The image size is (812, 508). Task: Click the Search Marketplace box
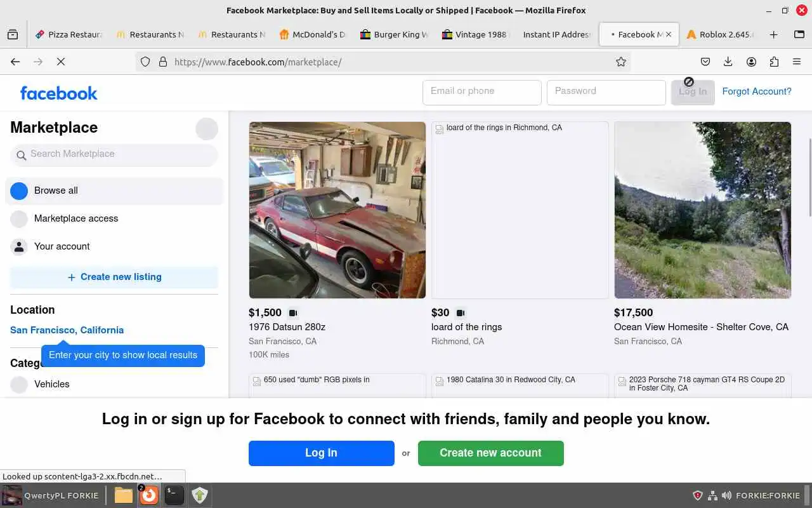click(x=114, y=154)
